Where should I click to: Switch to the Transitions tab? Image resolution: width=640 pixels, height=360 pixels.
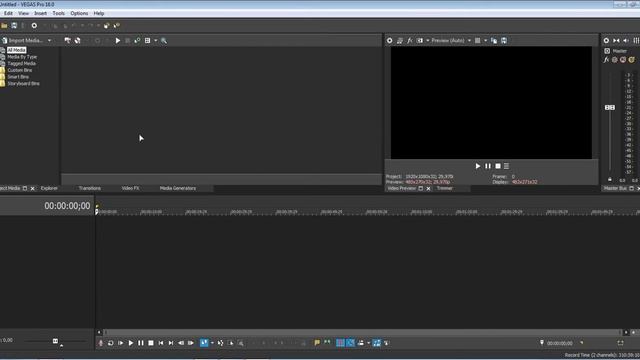(89, 188)
